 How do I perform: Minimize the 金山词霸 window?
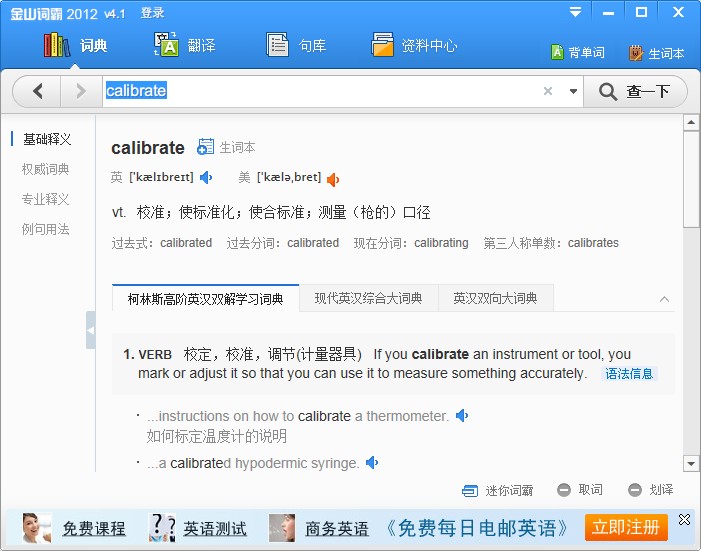pos(608,12)
